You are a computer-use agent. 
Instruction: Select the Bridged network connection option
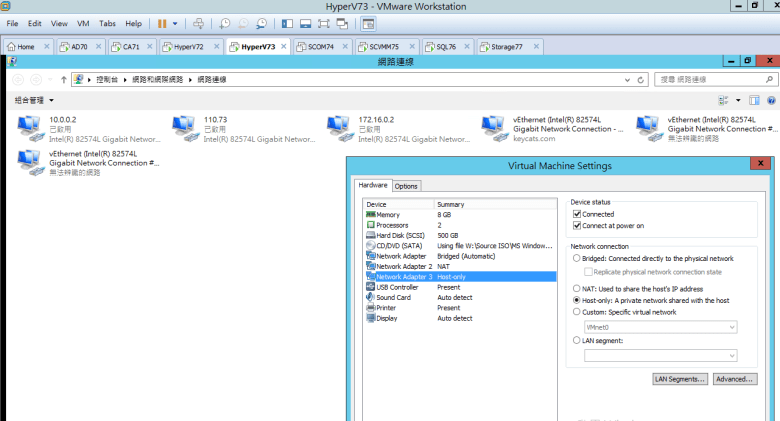point(576,258)
